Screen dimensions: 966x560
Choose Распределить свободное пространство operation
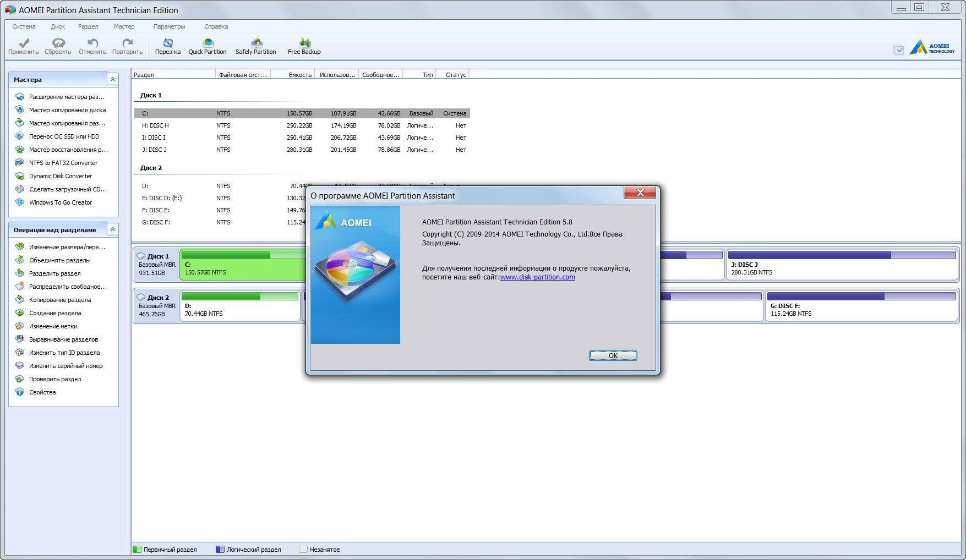61,287
